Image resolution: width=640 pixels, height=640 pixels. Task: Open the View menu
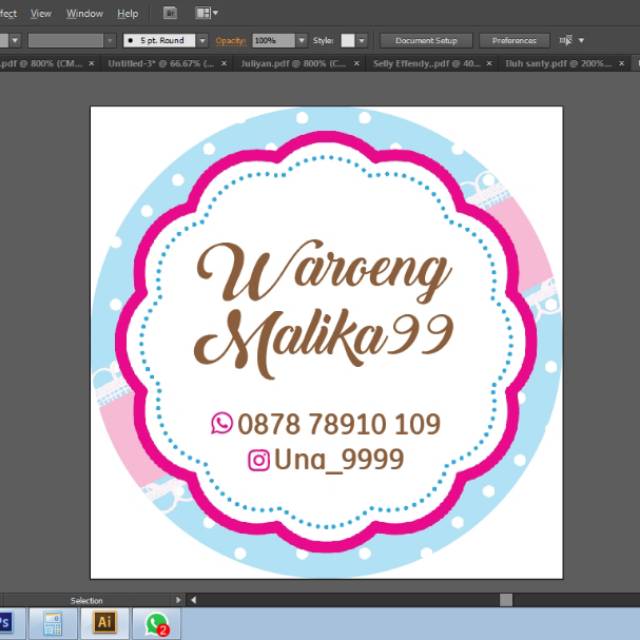(x=41, y=13)
